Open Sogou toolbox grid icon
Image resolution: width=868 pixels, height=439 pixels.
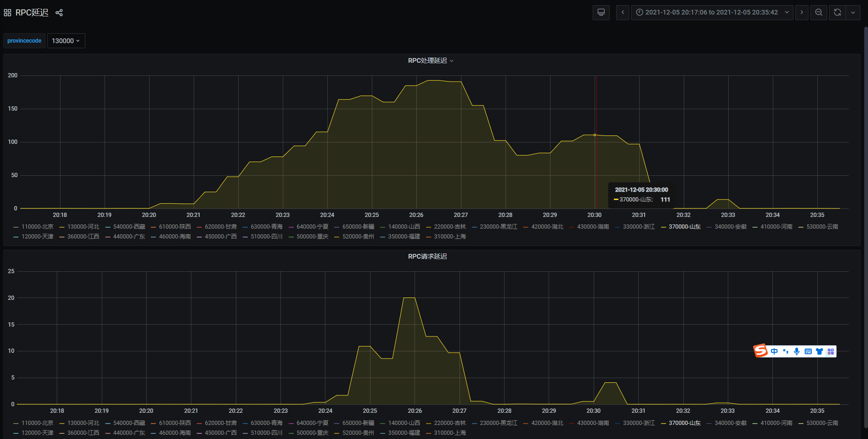coord(830,351)
